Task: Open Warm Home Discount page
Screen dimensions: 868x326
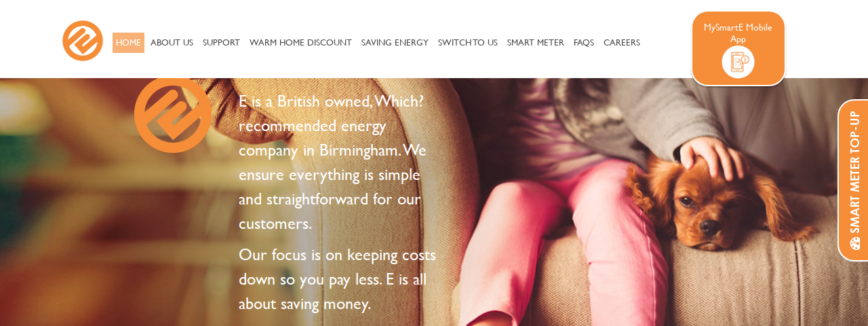Action: coord(300,43)
